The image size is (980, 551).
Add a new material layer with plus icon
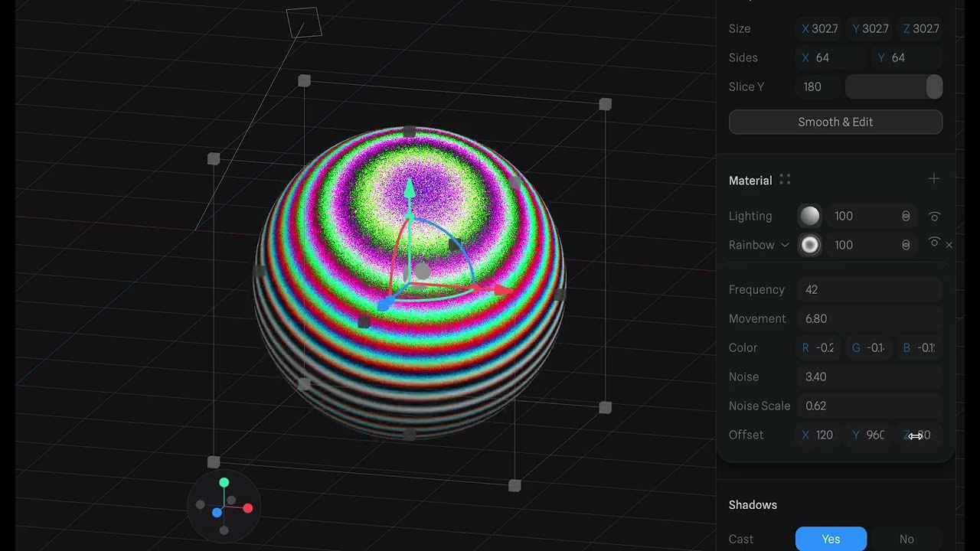[933, 179]
